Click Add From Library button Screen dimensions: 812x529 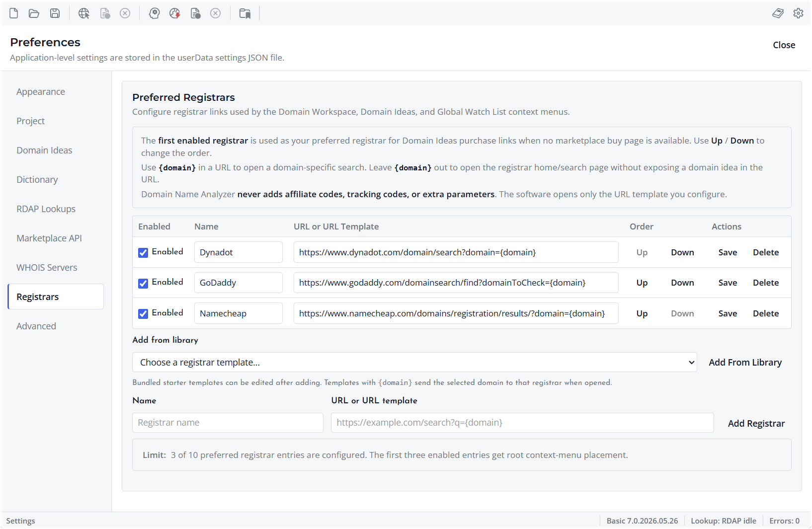(745, 363)
